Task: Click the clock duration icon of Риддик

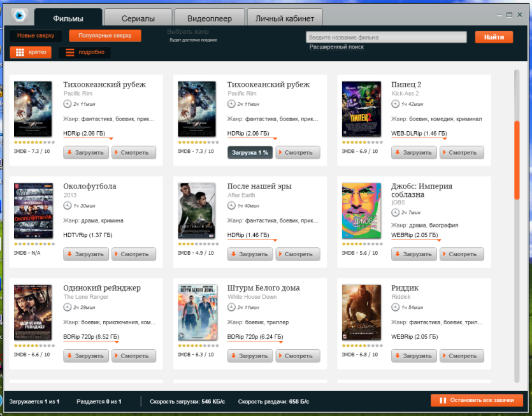Action: tap(395, 307)
